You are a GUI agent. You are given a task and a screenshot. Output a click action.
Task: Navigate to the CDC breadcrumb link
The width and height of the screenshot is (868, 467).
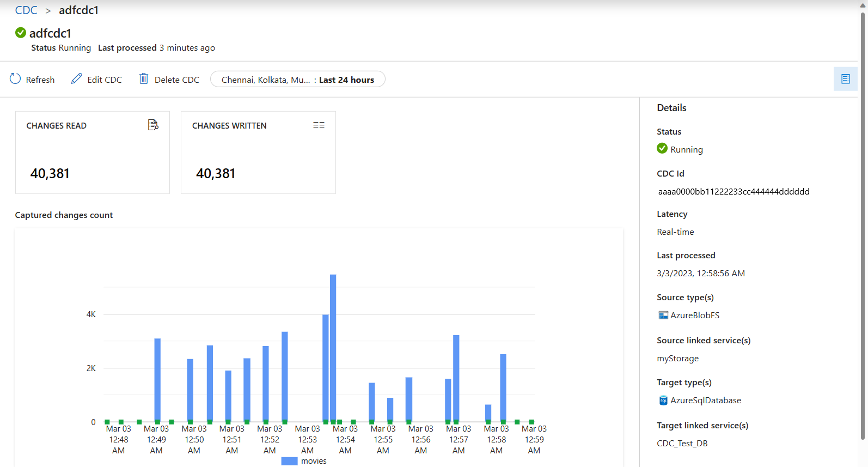pyautogui.click(x=26, y=10)
